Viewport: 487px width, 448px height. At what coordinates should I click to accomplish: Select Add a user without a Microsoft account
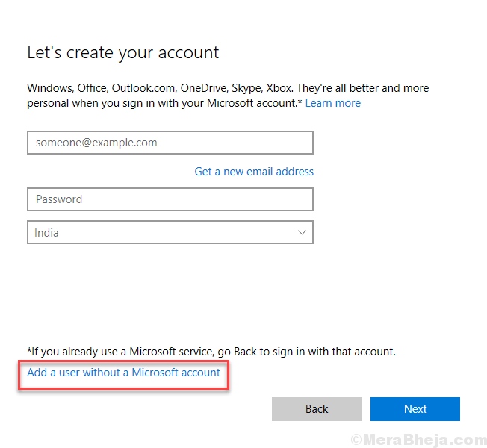(x=123, y=373)
